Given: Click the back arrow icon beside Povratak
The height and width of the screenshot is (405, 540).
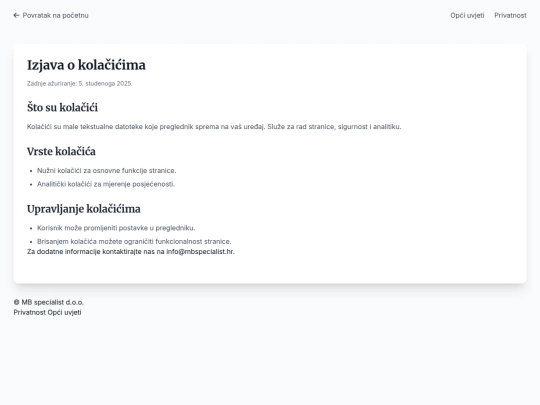Looking at the screenshot, I should [x=16, y=15].
